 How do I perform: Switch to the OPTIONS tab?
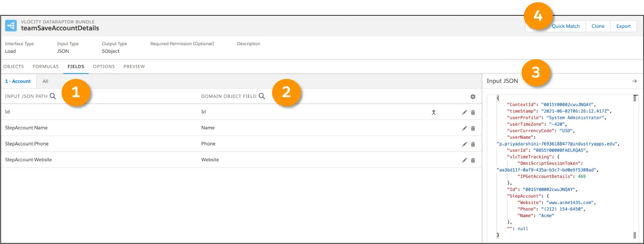click(104, 66)
